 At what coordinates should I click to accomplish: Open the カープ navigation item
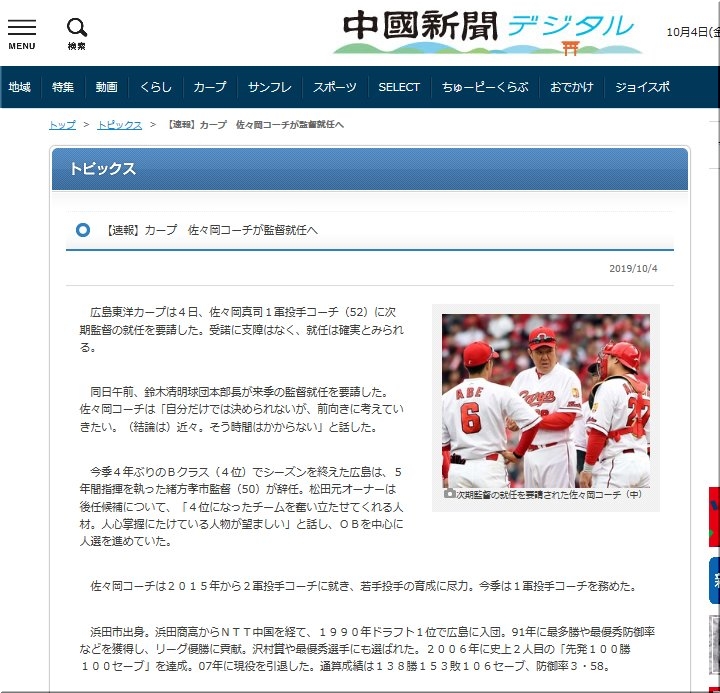(210, 87)
